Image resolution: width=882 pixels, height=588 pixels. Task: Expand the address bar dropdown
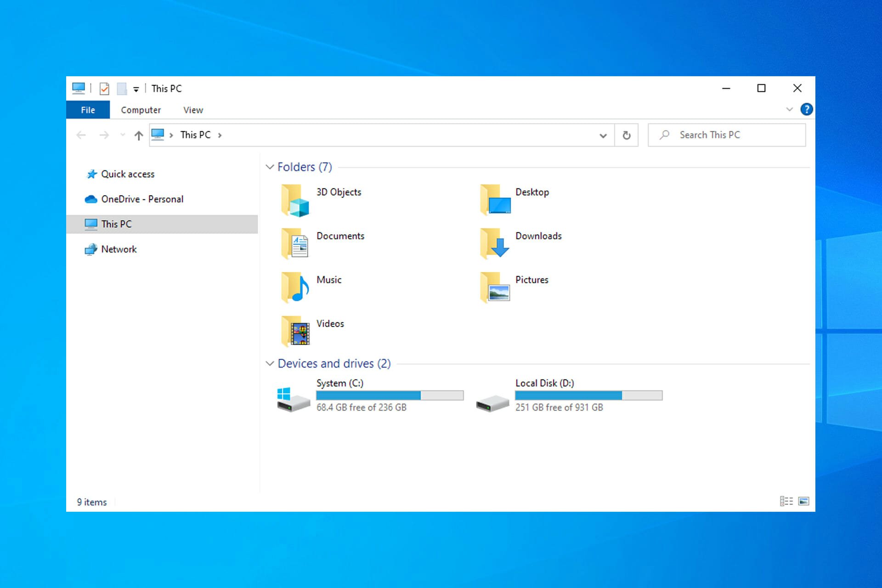(602, 135)
